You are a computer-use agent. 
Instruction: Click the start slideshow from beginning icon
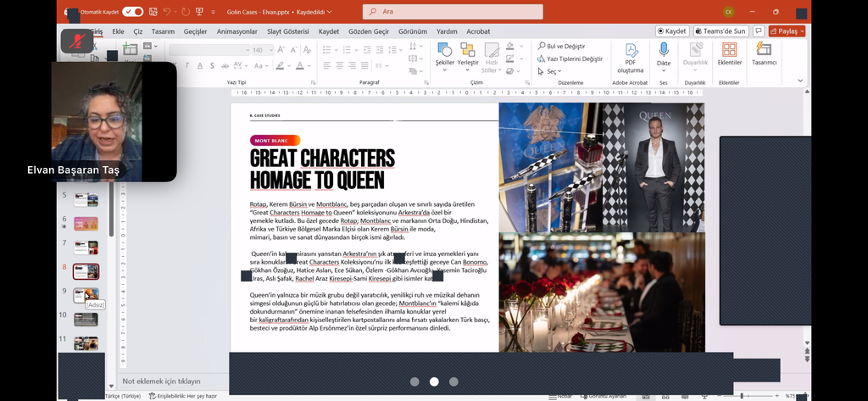tap(198, 12)
